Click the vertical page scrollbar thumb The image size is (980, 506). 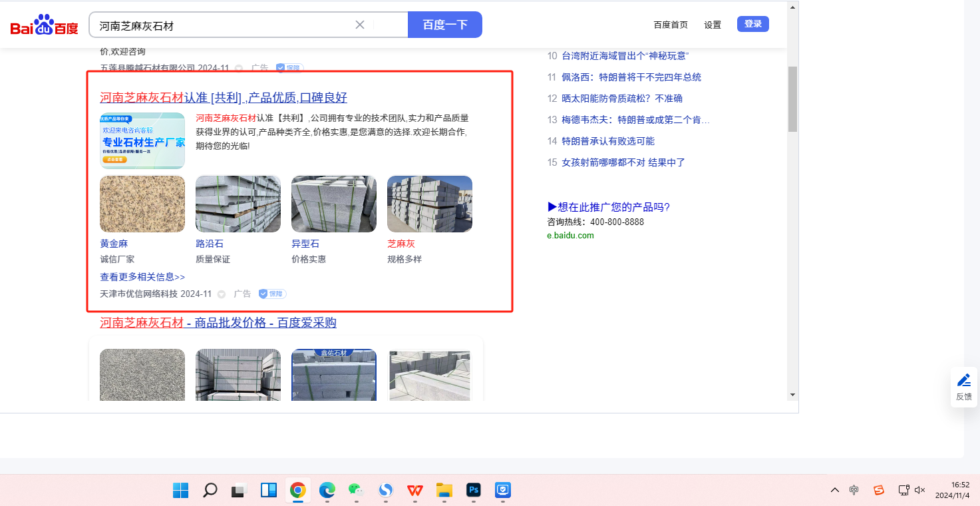[x=792, y=99]
